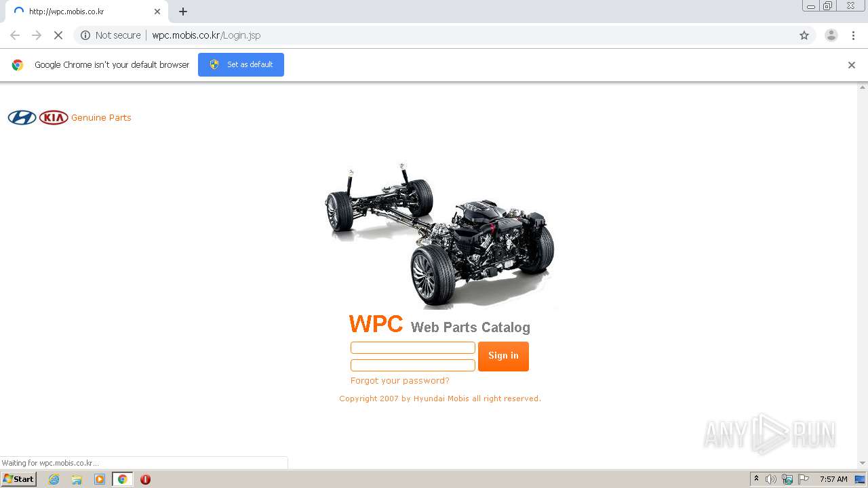Viewport: 868px width, 488px height.
Task: Click the 7:57 AM clock
Action: (833, 479)
